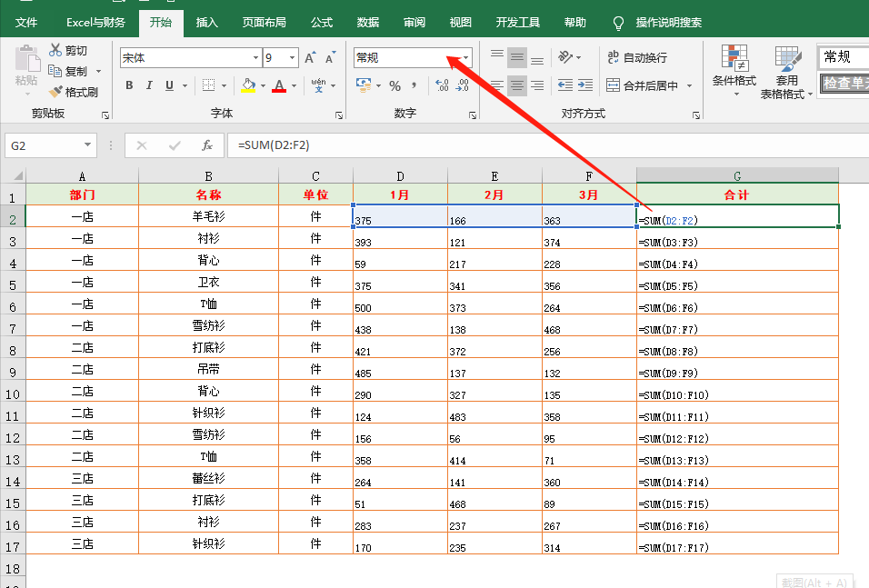Image resolution: width=869 pixels, height=588 pixels.
Task: Toggle underline formatting
Action: click(168, 85)
